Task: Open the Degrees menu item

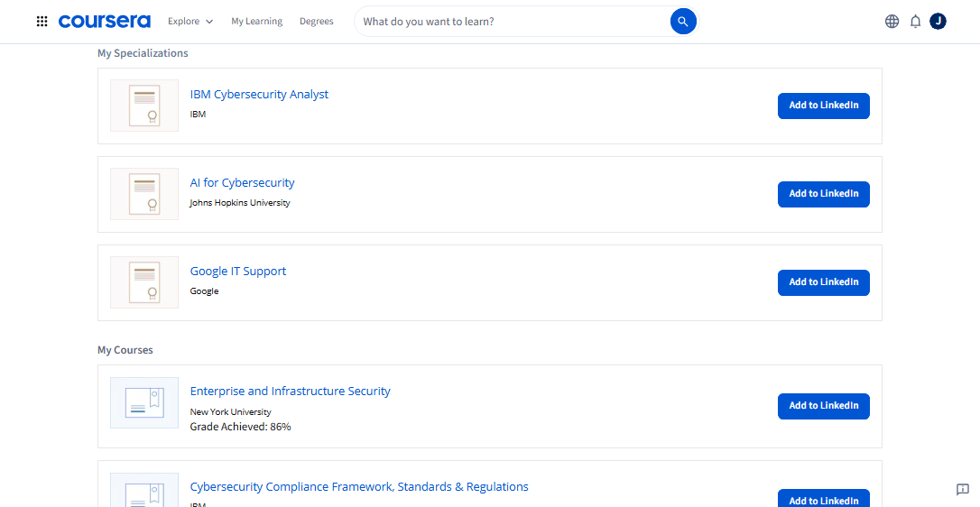Action: (316, 22)
